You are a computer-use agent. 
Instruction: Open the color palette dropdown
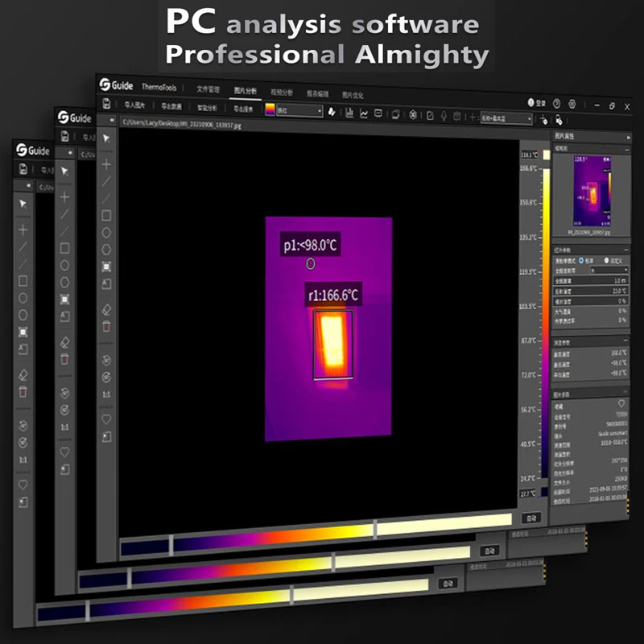coord(299,110)
